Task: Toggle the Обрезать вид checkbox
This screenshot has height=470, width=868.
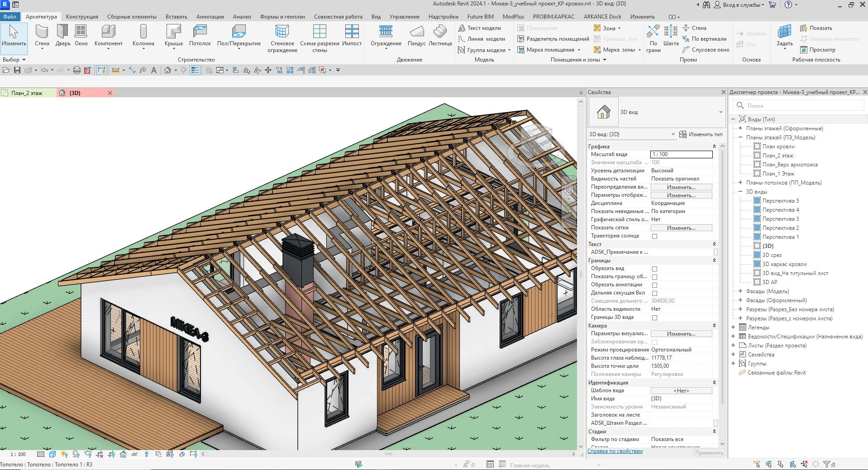Action: click(654, 269)
